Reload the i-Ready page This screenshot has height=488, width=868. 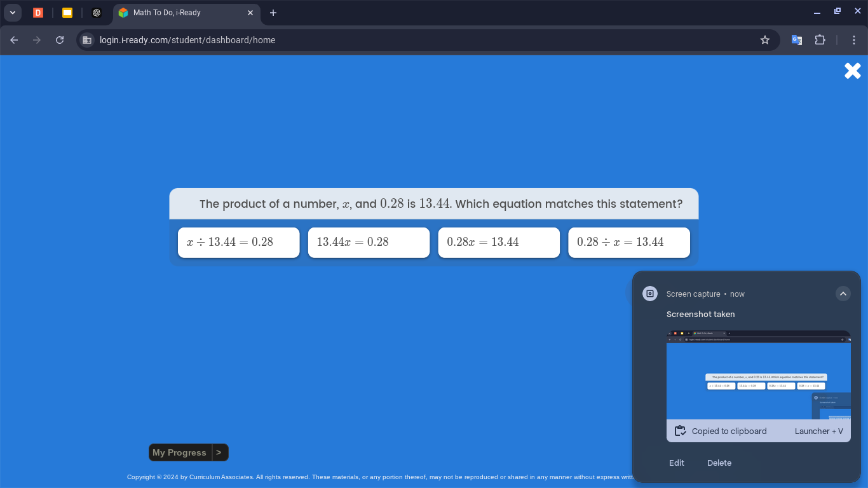(60, 40)
